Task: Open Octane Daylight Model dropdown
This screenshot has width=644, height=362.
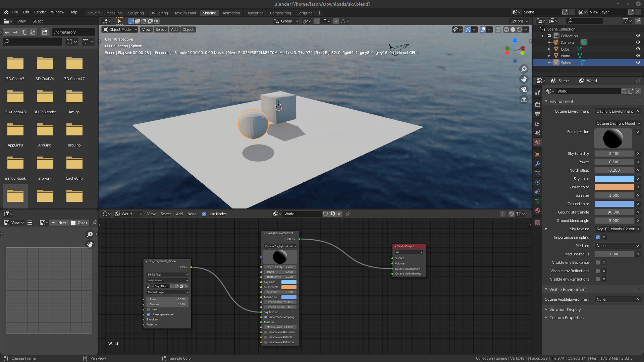Action: 618,123
